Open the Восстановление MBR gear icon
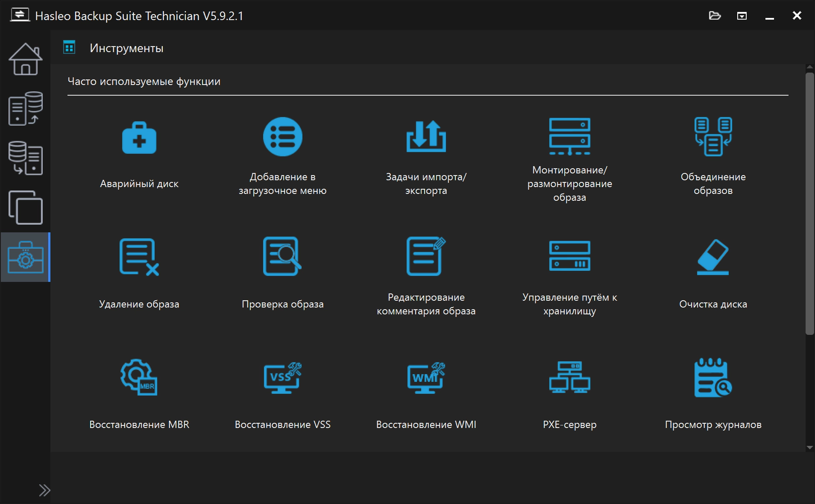This screenshot has height=504, width=815. [139, 377]
